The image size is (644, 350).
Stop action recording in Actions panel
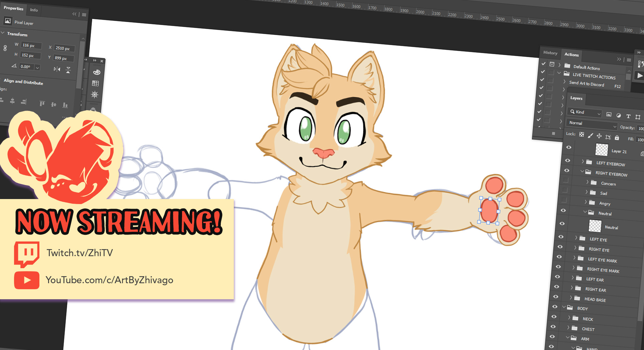553,134
